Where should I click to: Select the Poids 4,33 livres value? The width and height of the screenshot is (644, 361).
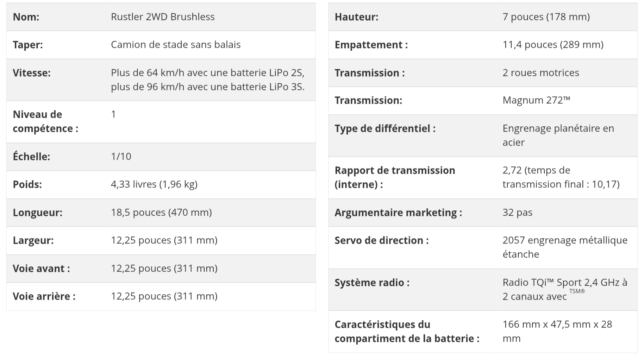pos(154,184)
